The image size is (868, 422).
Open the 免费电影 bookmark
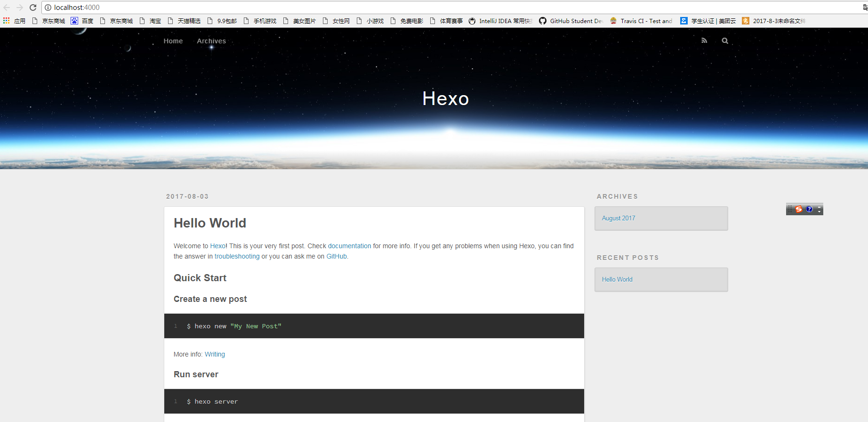click(x=407, y=21)
